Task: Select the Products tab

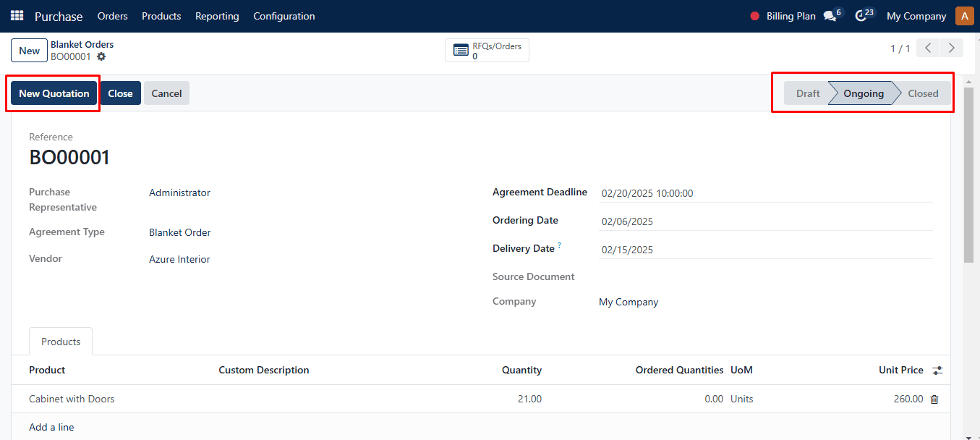Action: 61,342
